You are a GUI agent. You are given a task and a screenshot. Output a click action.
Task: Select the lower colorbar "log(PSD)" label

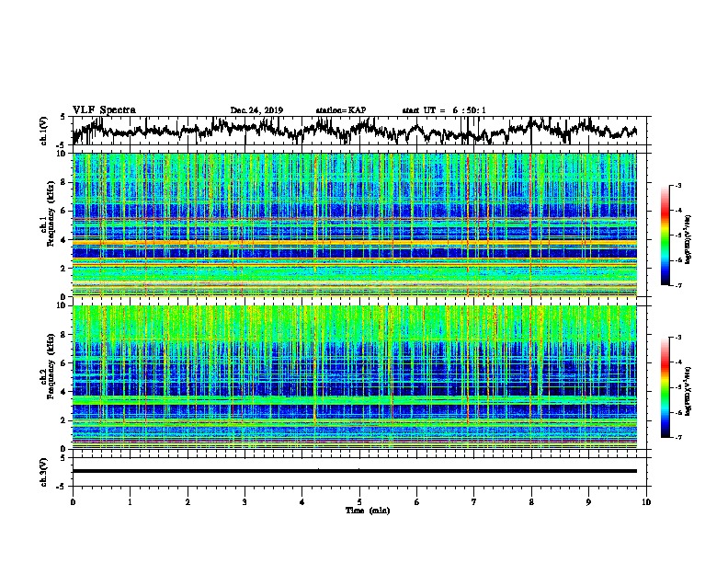[x=688, y=391]
